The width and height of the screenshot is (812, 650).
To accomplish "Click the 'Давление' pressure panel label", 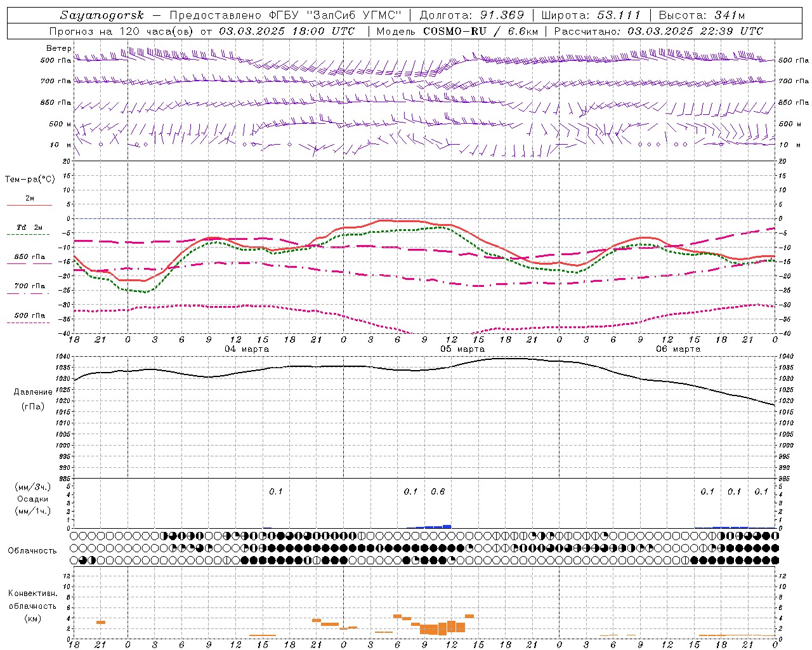I will (x=33, y=392).
